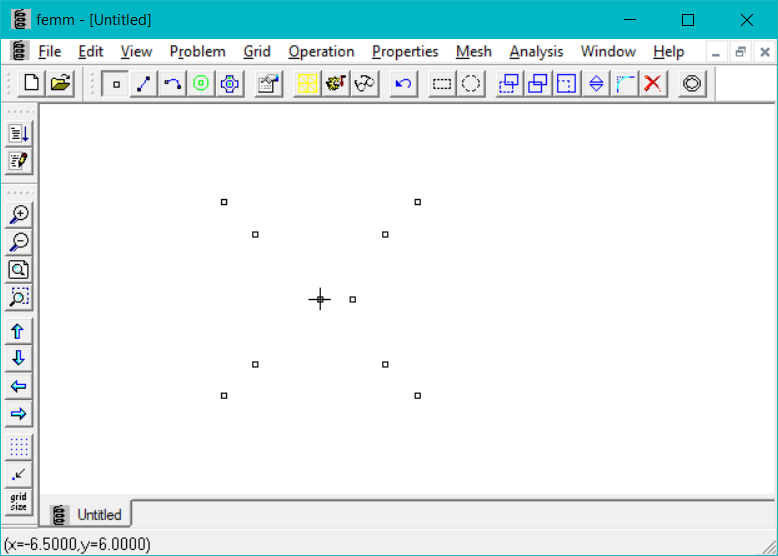Open the Window menu
778x556 pixels.
608,52
